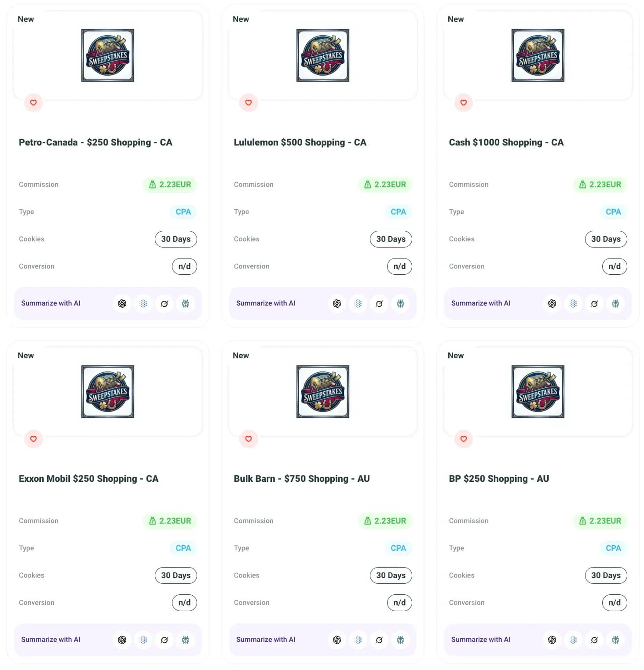This screenshot has width=644, height=670.
Task: Summarize Petro-Canada offer with ChatGPT icon
Action: point(122,303)
